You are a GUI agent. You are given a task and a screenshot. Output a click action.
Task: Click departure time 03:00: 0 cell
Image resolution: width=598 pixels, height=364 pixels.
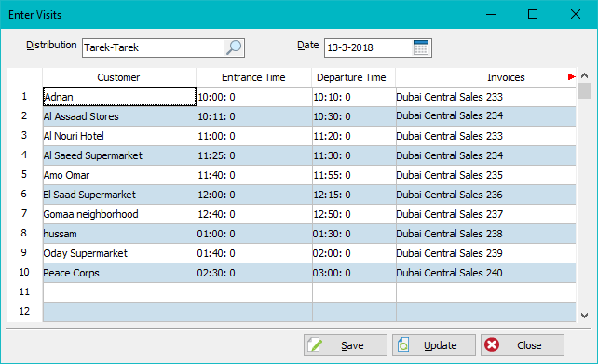tap(354, 273)
